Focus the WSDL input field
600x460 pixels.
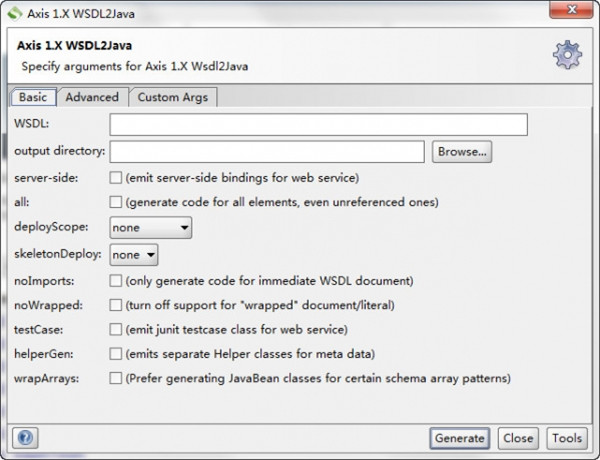[318, 125]
